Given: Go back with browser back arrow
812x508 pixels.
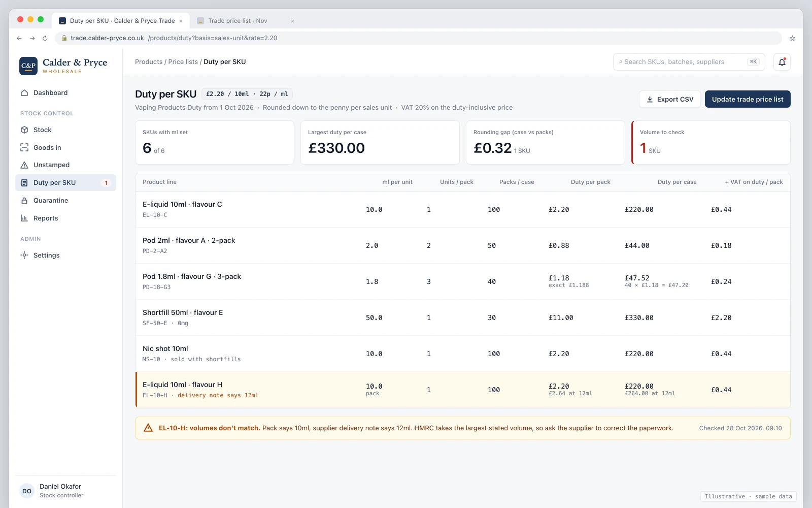Looking at the screenshot, I should (19, 38).
